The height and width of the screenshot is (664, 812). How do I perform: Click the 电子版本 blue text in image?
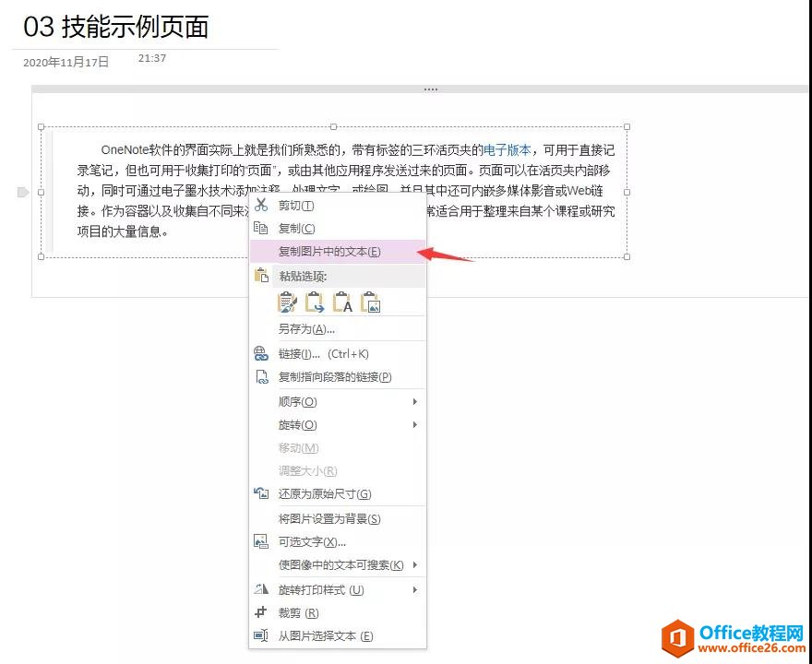(x=507, y=150)
